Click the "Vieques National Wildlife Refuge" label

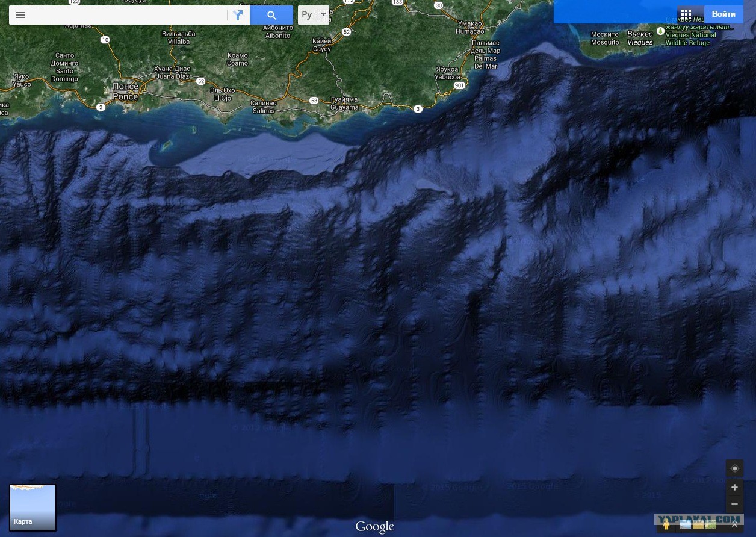click(691, 39)
